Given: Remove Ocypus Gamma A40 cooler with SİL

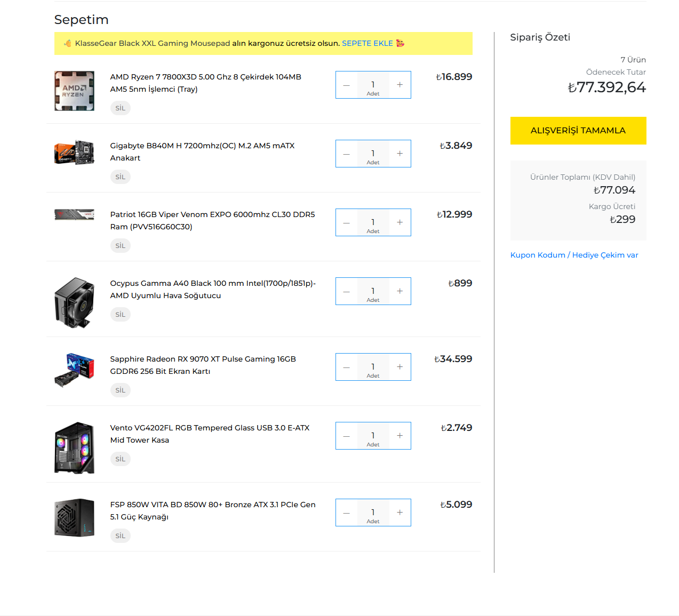Looking at the screenshot, I should click(121, 315).
